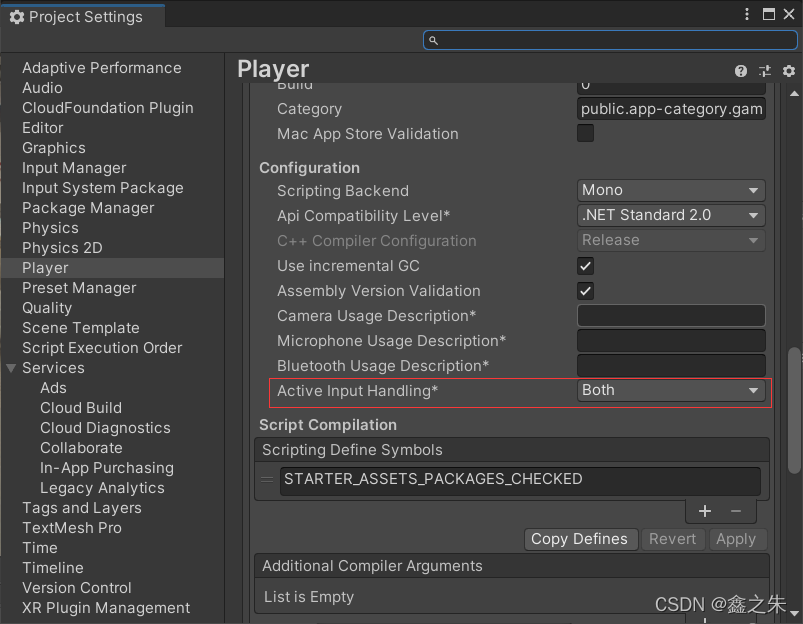
Task: Switch to Quality settings category
Action: click(x=46, y=307)
